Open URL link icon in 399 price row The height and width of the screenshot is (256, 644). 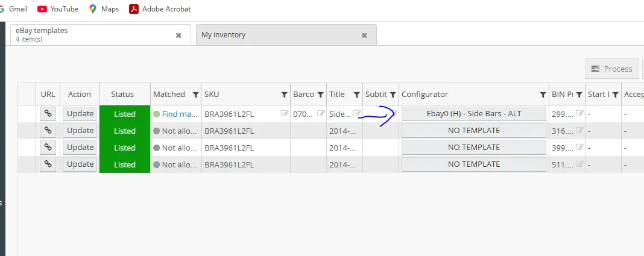pos(48,148)
